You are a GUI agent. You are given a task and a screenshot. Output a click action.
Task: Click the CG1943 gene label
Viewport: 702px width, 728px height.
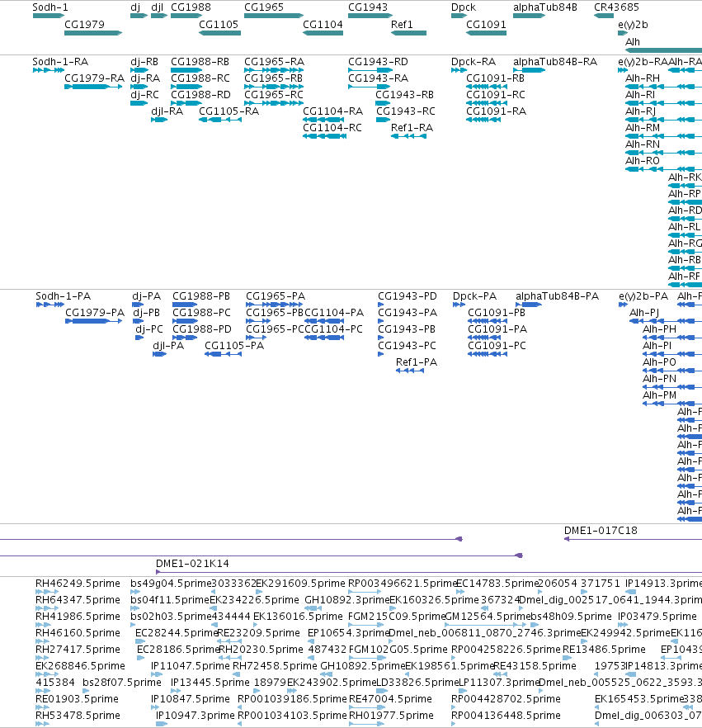368,7
